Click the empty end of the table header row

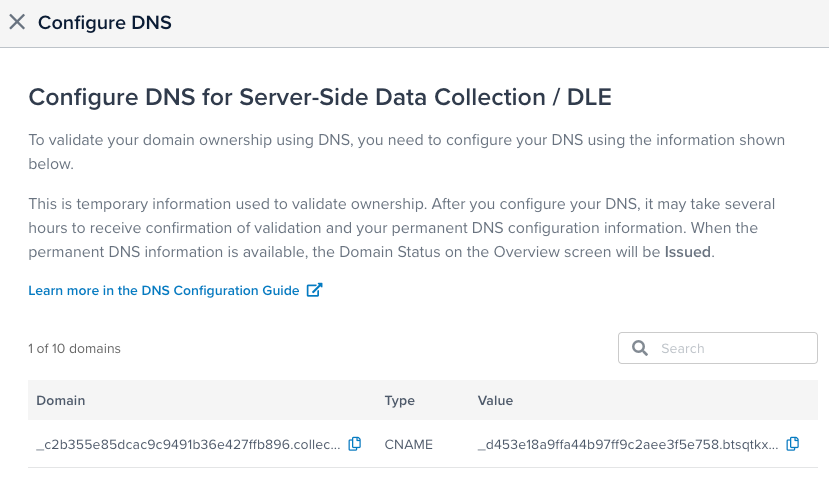click(700, 400)
